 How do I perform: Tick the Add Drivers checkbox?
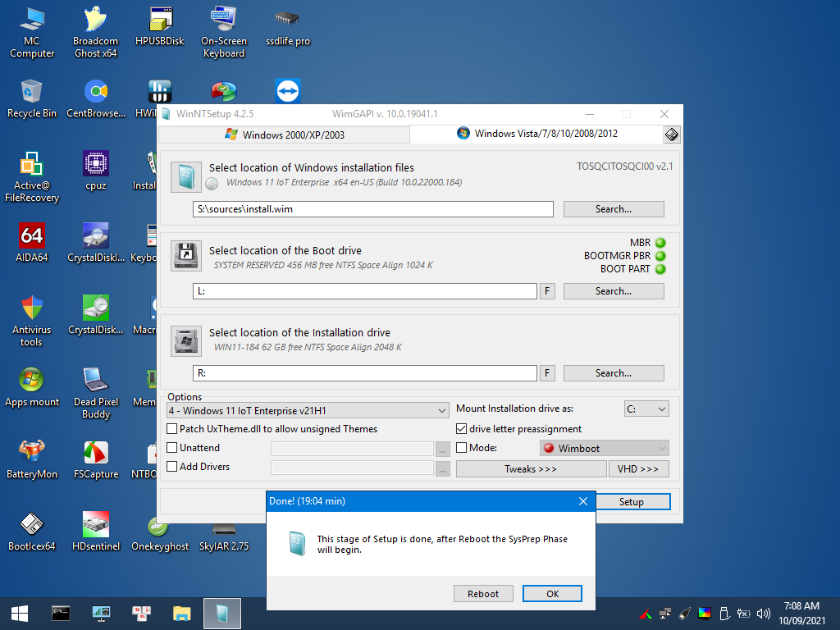172,466
